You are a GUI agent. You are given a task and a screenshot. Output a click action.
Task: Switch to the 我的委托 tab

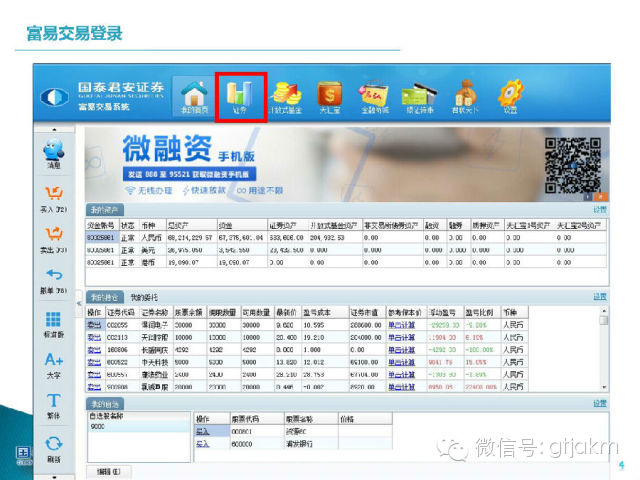[144, 297]
